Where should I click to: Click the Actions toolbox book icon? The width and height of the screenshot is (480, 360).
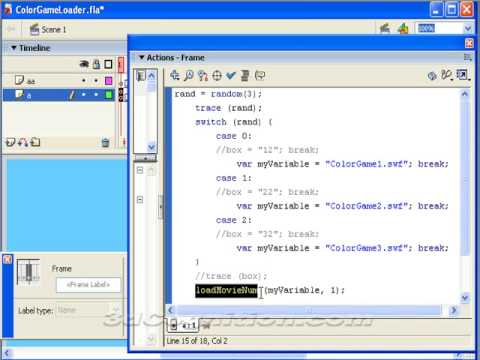point(141,76)
